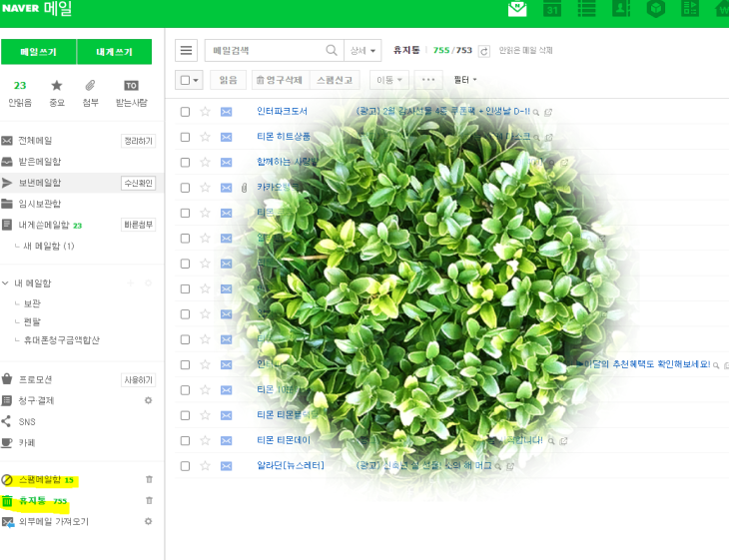Screen dimensions: 729x560
Task: Click the 메일검색 search input field
Action: pyautogui.click(x=265, y=50)
